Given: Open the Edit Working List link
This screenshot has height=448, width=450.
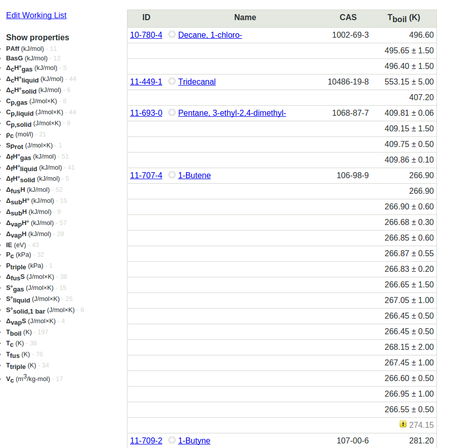Looking at the screenshot, I should pos(36,15).
